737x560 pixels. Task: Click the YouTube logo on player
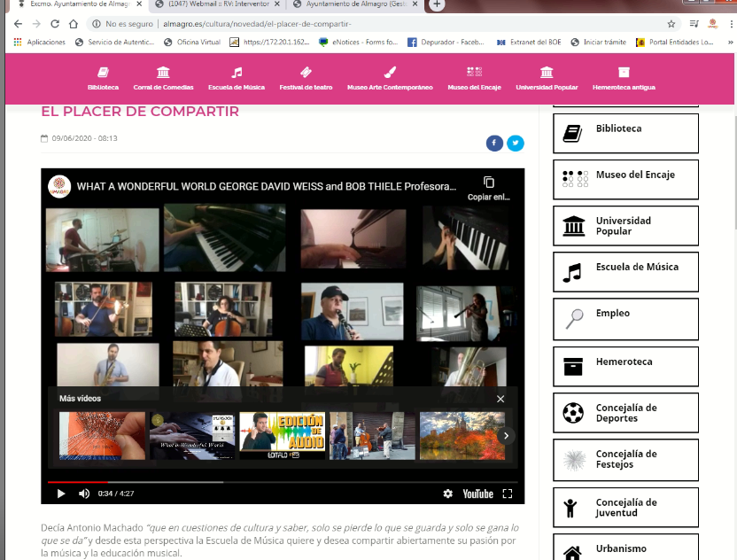477,494
